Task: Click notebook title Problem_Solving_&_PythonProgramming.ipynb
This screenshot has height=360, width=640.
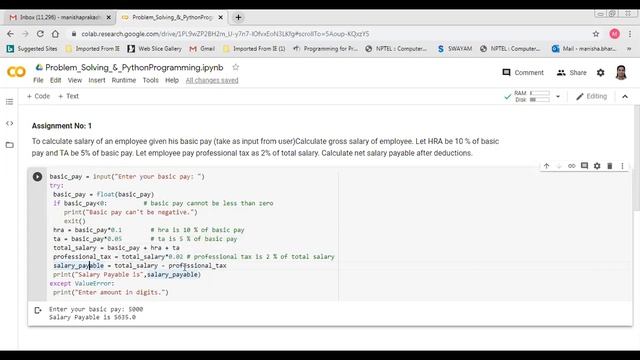Action: [134, 67]
